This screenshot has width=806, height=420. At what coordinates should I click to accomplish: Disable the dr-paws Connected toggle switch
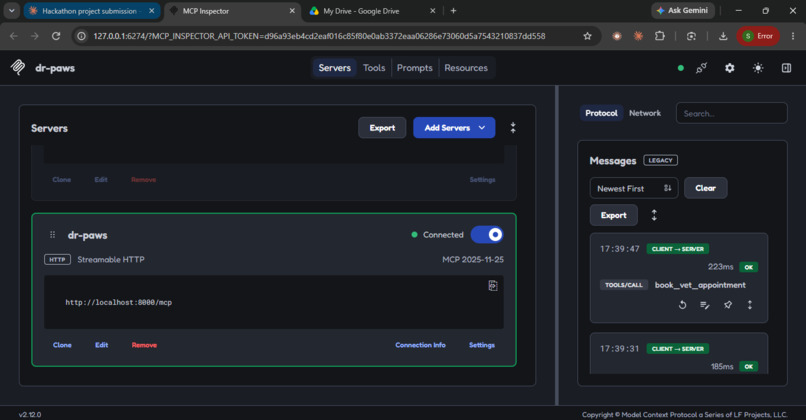pos(487,234)
